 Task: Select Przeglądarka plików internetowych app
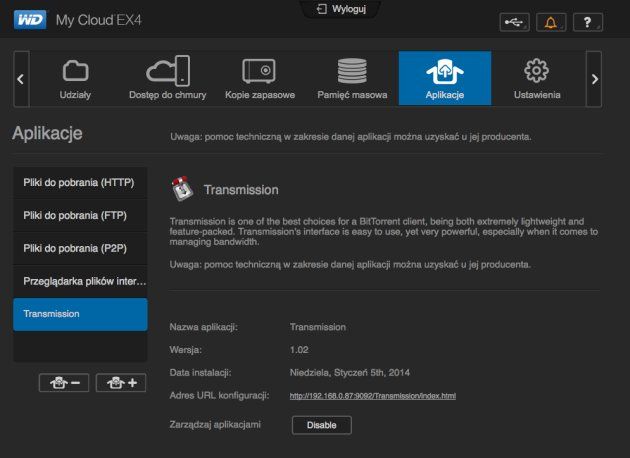click(x=80, y=281)
